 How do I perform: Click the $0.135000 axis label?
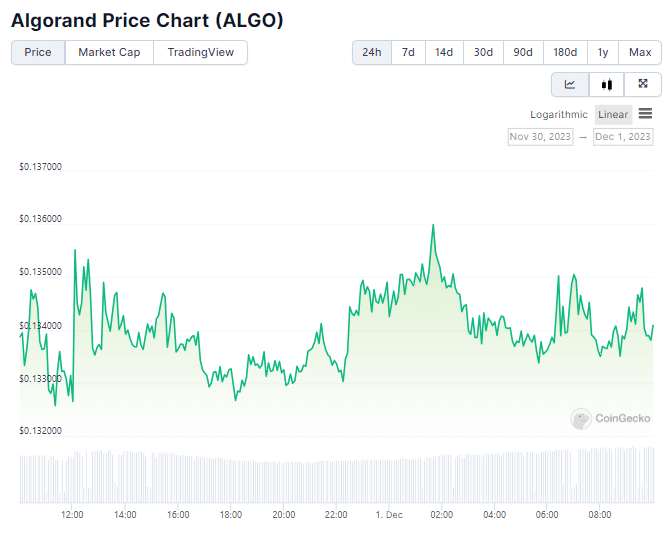pyautogui.click(x=40, y=272)
